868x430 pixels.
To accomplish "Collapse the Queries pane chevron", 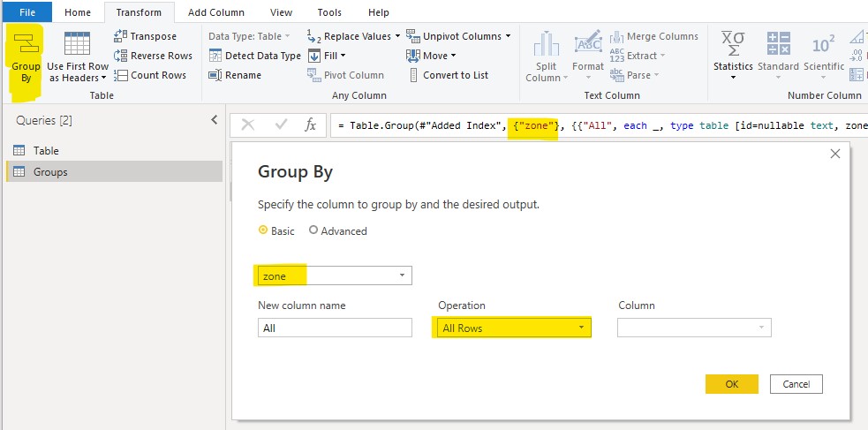I will [215, 119].
